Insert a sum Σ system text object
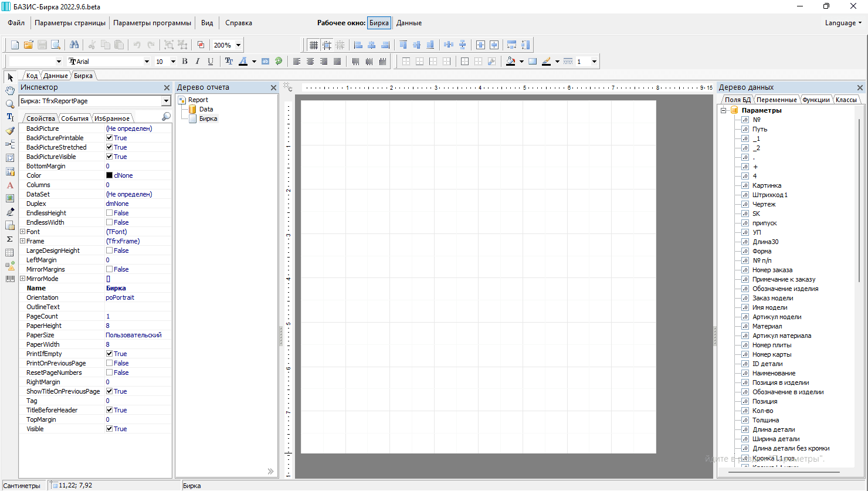This screenshot has height=491, width=868. pyautogui.click(x=10, y=239)
